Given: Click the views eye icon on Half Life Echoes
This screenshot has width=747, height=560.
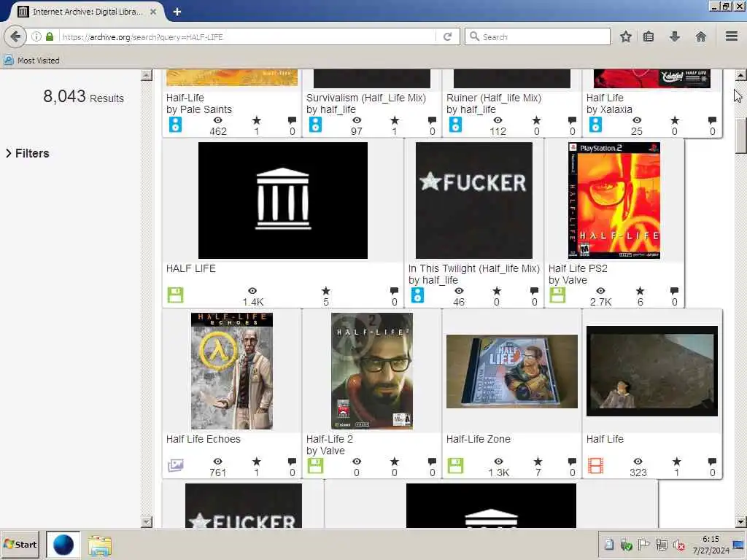Looking at the screenshot, I should (x=217, y=461).
